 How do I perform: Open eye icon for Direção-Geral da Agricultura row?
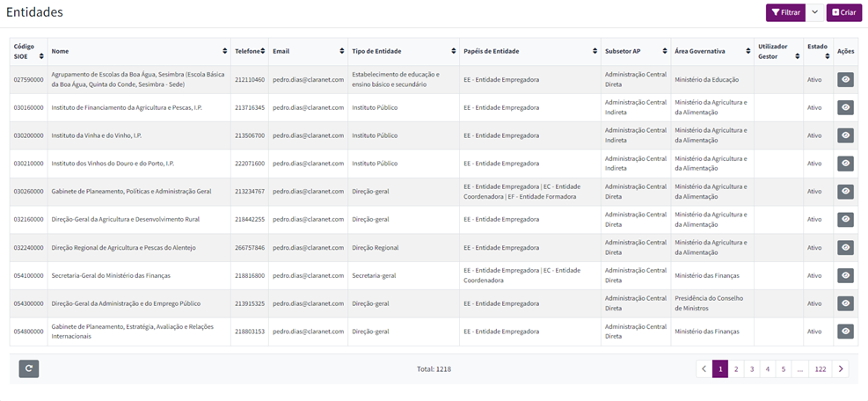tap(845, 219)
